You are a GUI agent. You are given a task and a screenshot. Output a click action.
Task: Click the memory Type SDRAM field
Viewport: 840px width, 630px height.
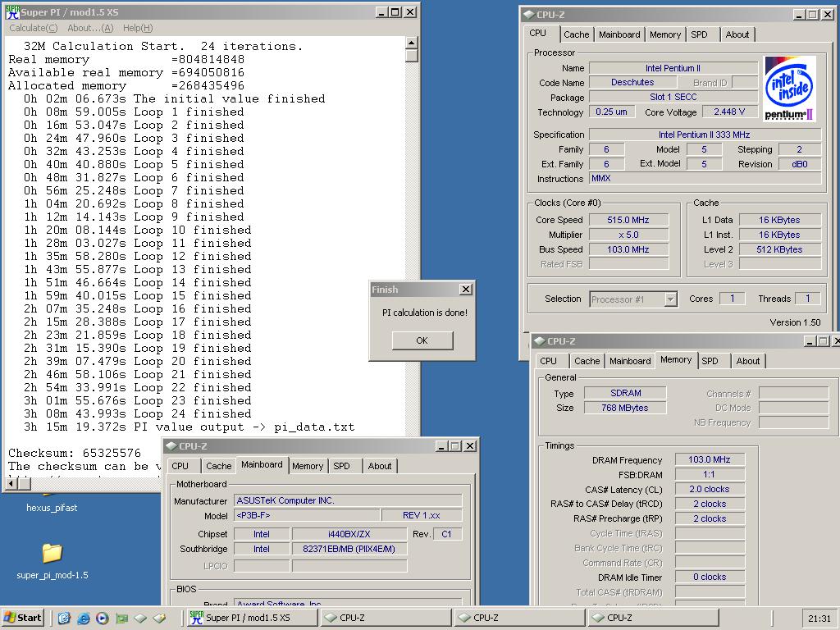coord(625,393)
